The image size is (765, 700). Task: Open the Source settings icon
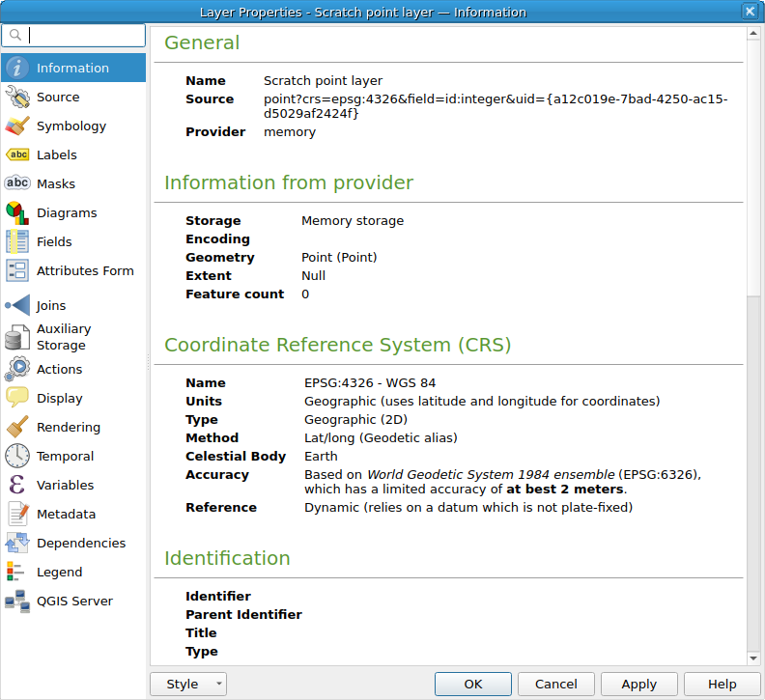pos(17,97)
